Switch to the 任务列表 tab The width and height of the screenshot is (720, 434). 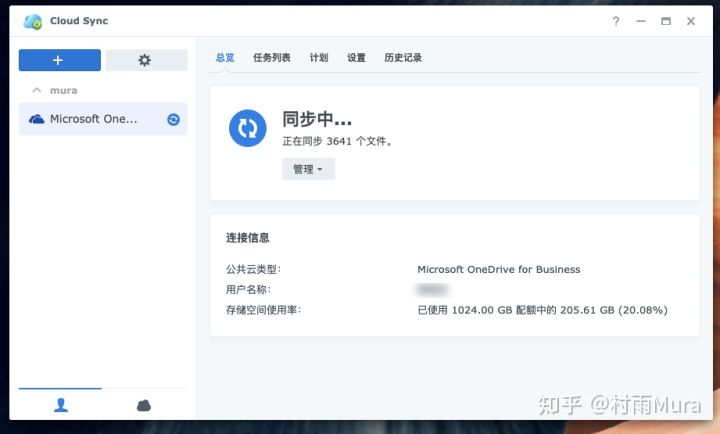click(272, 58)
